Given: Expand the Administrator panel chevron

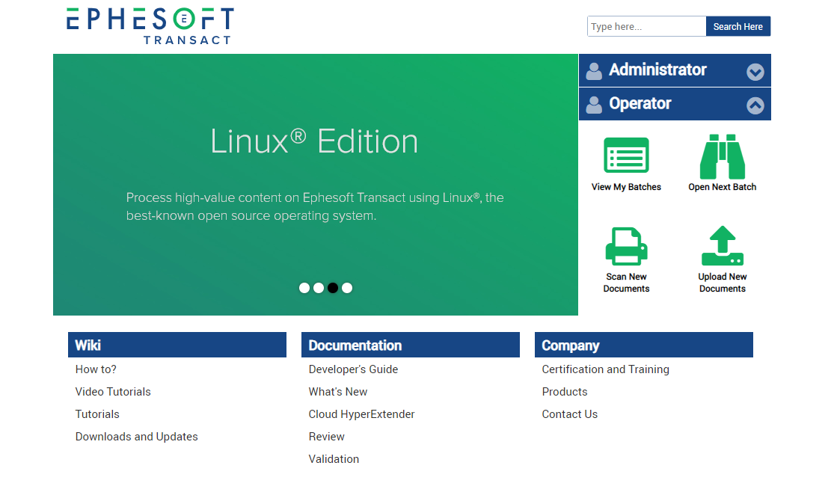Looking at the screenshot, I should 755,71.
